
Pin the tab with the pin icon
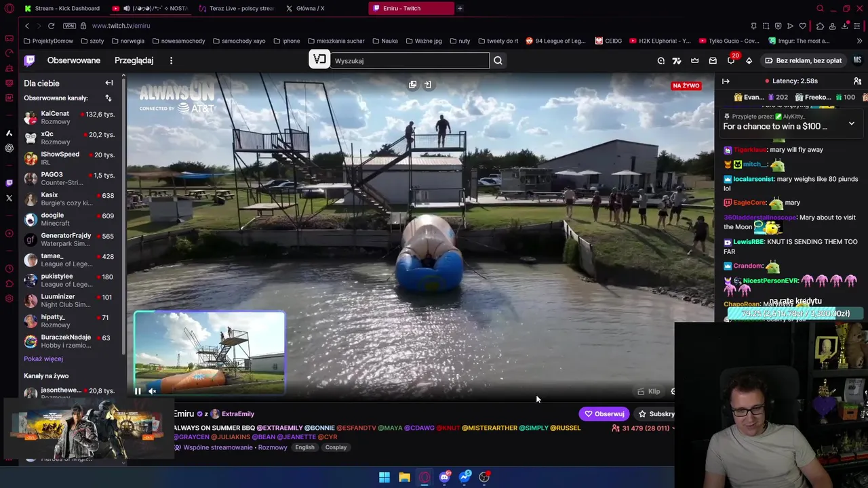753,26
